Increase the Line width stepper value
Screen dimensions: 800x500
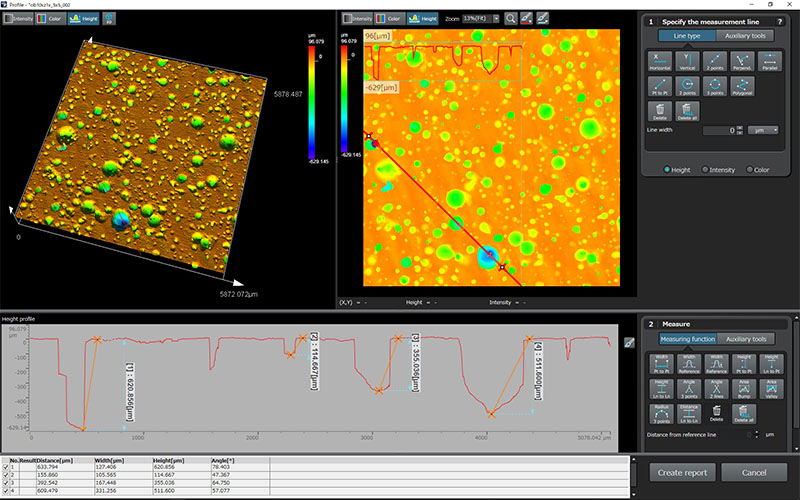point(740,127)
